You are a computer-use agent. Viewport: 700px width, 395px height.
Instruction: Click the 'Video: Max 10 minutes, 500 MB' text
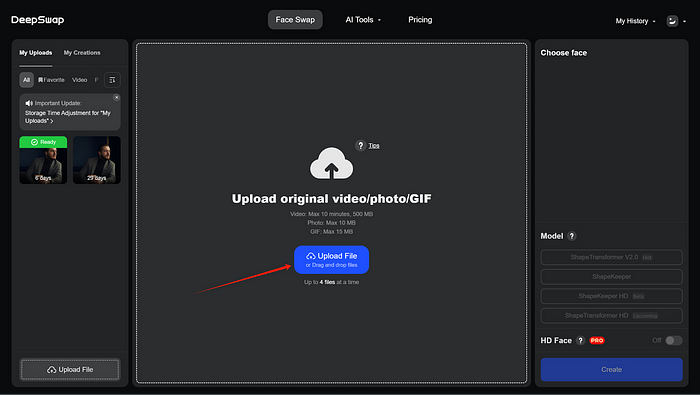click(x=331, y=214)
